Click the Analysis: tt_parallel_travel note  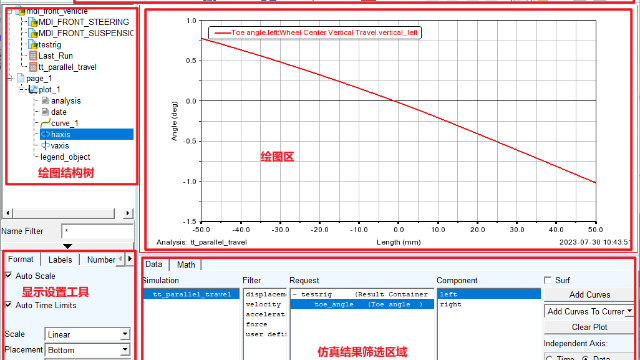[202, 242]
